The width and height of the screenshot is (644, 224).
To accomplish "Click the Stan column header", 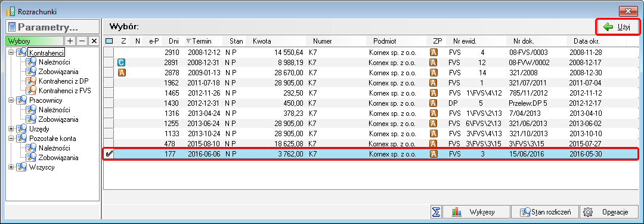I will coord(236,41).
